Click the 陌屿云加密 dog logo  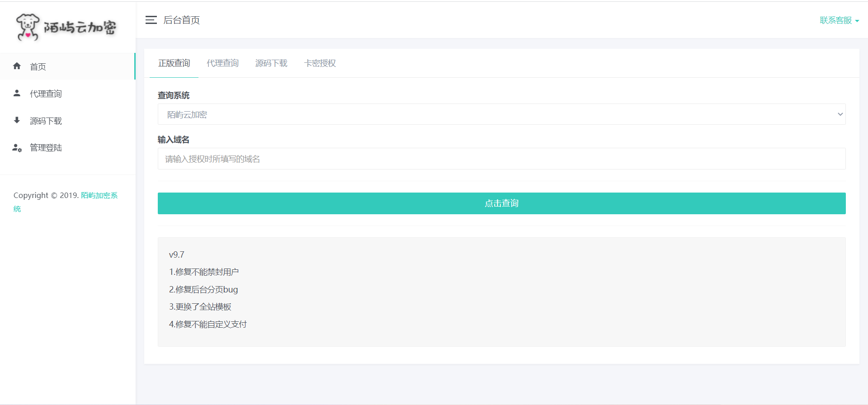[x=66, y=27]
